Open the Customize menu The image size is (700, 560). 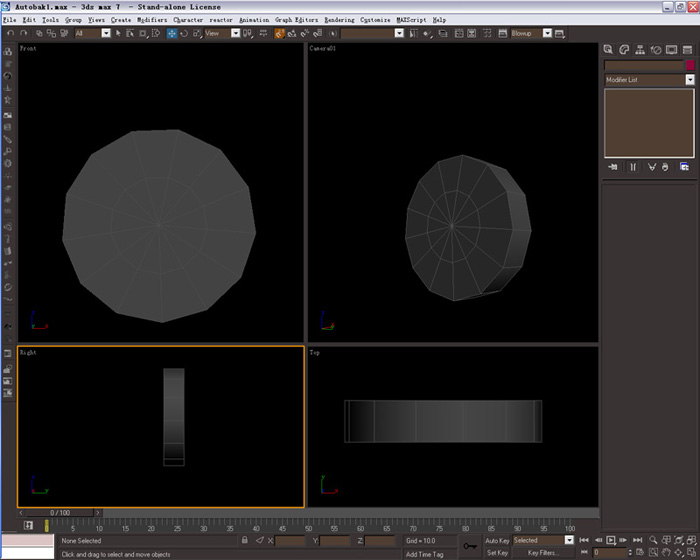(375, 20)
